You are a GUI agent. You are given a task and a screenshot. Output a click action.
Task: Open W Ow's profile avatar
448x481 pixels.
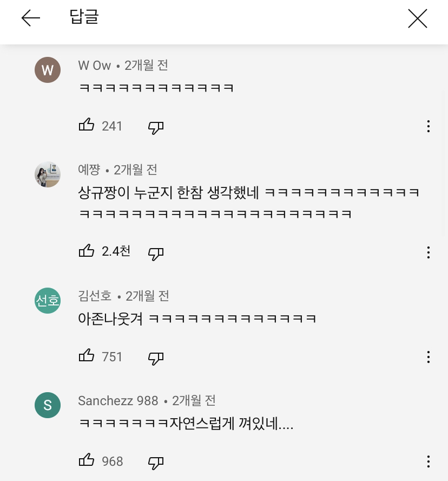click(x=48, y=70)
